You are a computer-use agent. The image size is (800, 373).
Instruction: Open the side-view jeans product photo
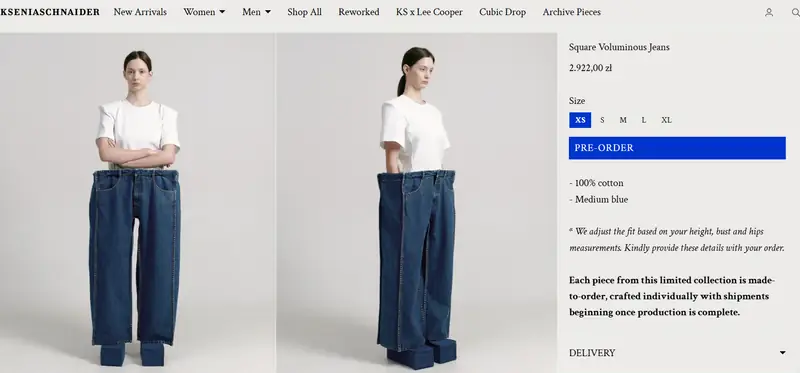pos(417,203)
